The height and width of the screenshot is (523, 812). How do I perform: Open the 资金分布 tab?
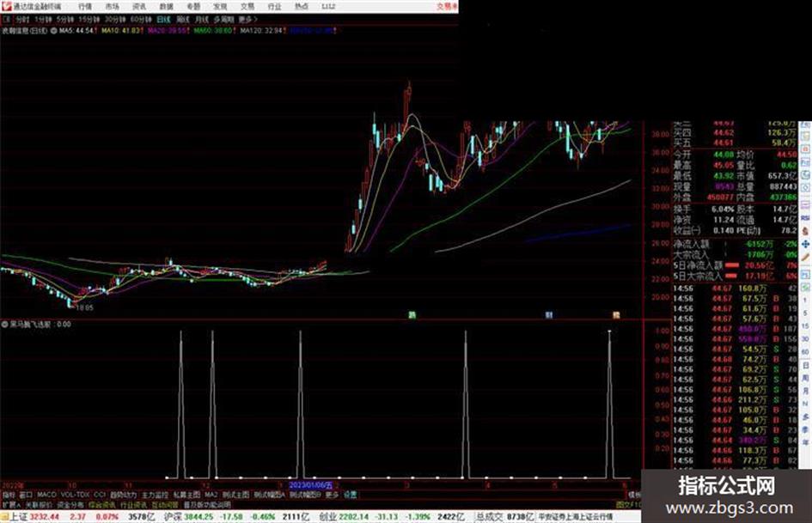click(70, 504)
